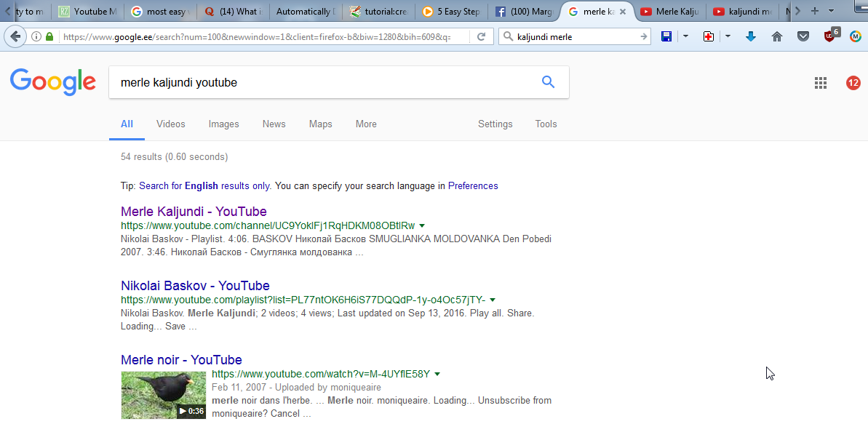Select the All results tab
The height and width of the screenshot is (440, 868).
[x=127, y=124]
